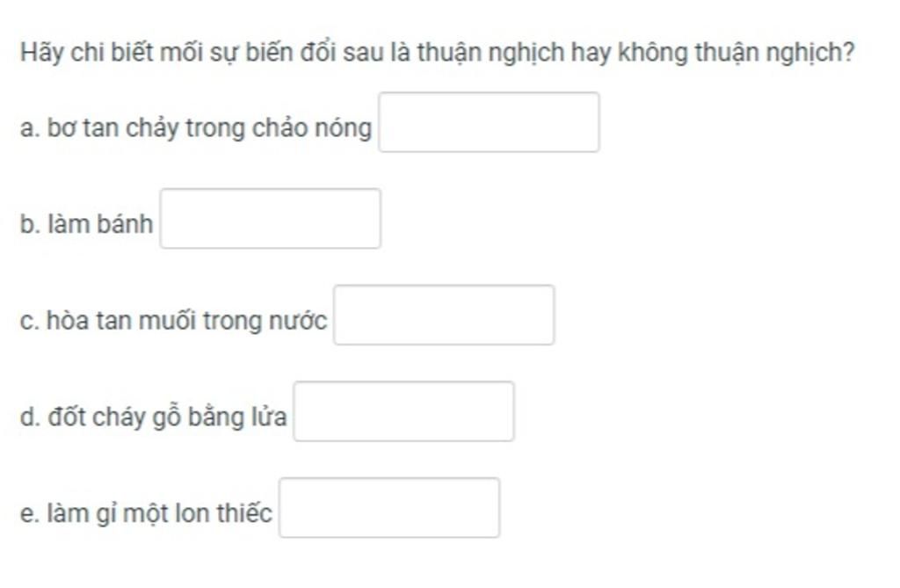900x588 pixels.
Task: Click the item letter 'a.'
Action: coord(30,128)
